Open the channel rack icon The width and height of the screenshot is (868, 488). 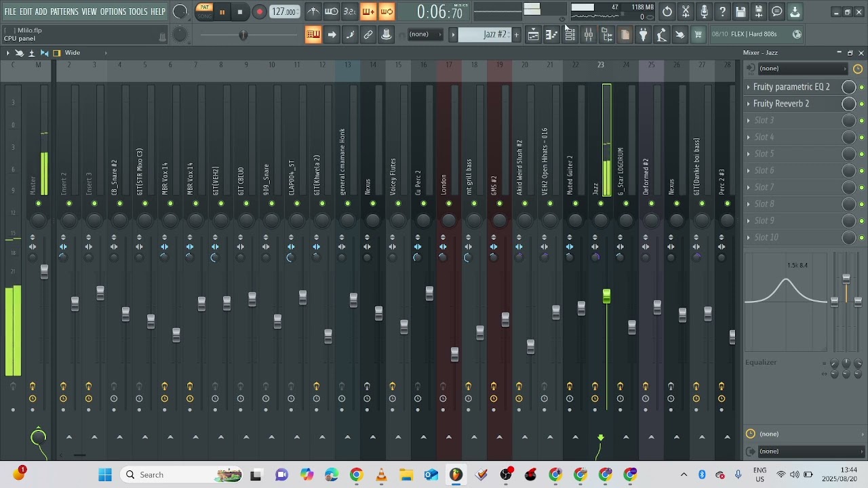[x=570, y=35]
